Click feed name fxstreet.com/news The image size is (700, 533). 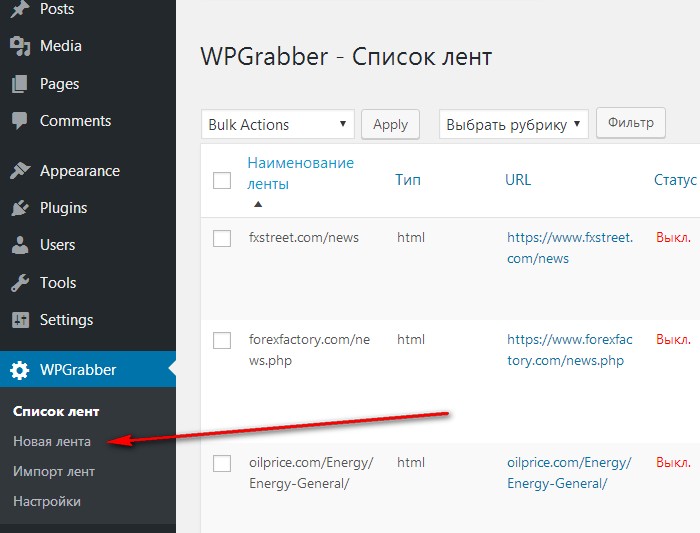304,237
